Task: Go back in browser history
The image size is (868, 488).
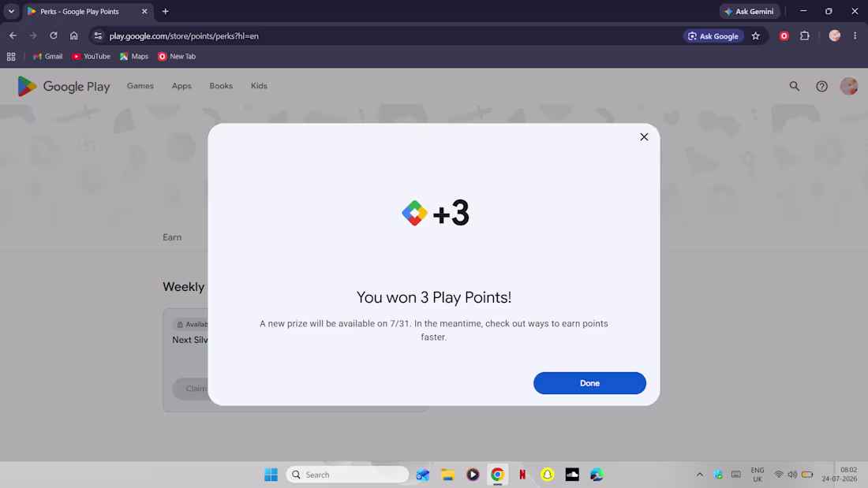Action: pyautogui.click(x=13, y=35)
